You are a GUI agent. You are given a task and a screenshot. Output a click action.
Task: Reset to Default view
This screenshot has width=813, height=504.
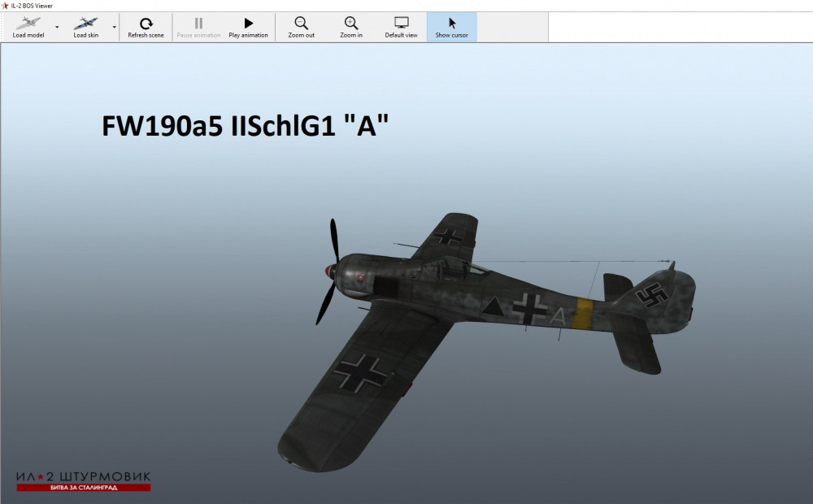pyautogui.click(x=401, y=24)
